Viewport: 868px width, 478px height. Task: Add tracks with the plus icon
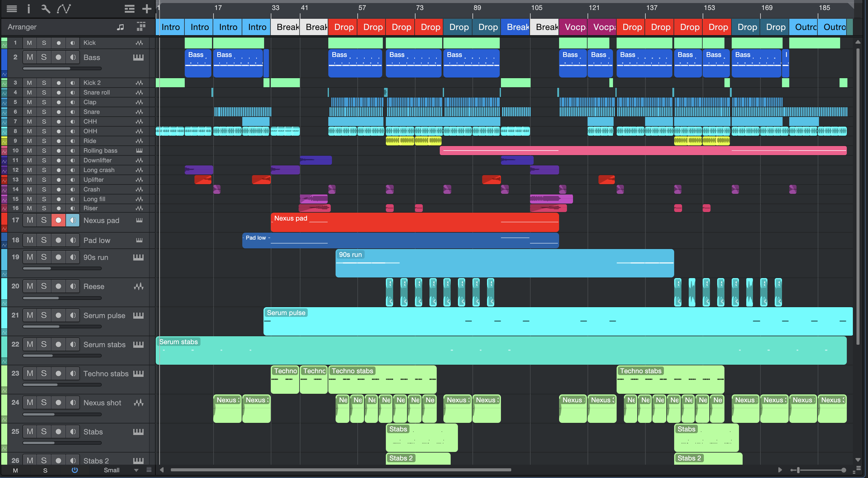pyautogui.click(x=147, y=9)
